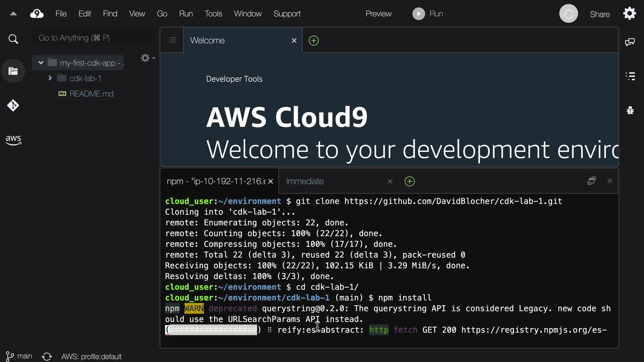This screenshot has height=362, width=644.
Task: Click the Share button
Action: click(600, 14)
